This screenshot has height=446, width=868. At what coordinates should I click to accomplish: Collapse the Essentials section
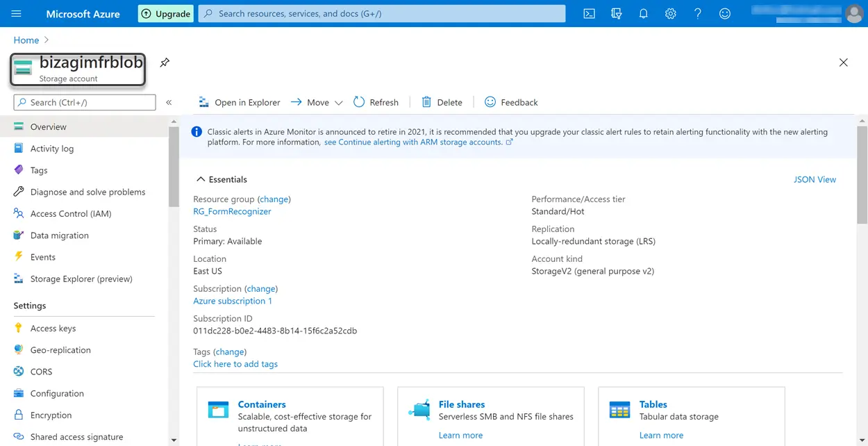(201, 179)
